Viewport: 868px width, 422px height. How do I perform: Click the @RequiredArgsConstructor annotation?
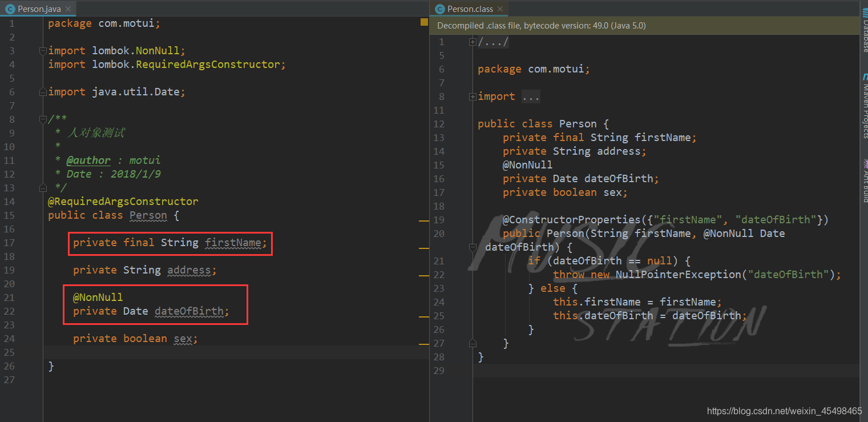(123, 202)
